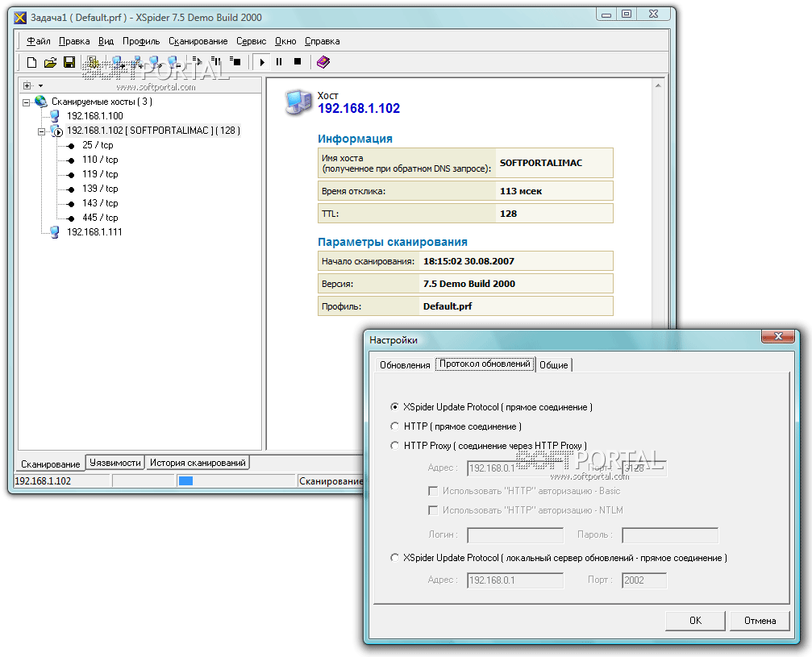Click the New task document icon

point(31,62)
